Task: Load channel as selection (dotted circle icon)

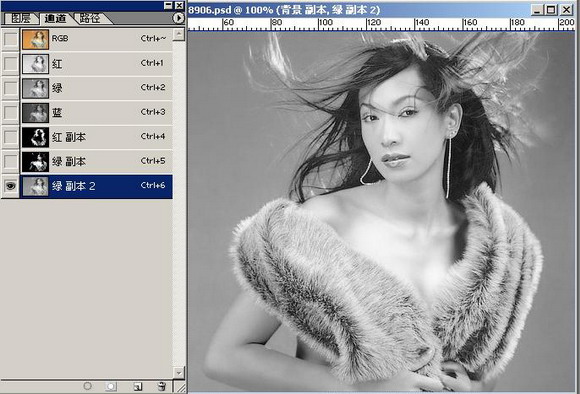Action: click(x=87, y=386)
